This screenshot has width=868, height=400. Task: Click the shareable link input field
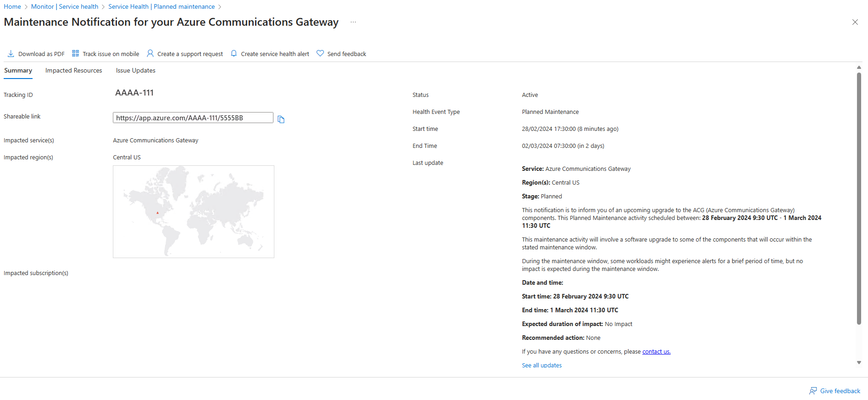pos(193,118)
